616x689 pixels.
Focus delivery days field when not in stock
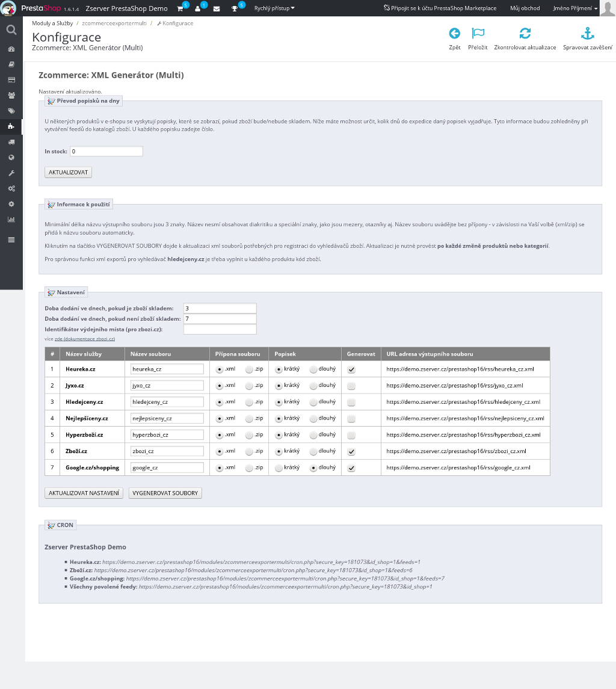coord(220,319)
